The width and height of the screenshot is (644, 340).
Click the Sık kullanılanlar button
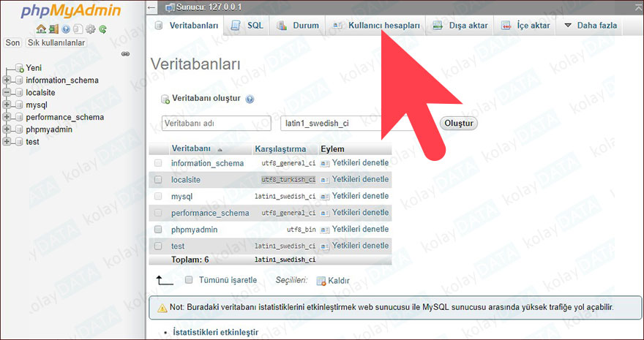point(56,42)
